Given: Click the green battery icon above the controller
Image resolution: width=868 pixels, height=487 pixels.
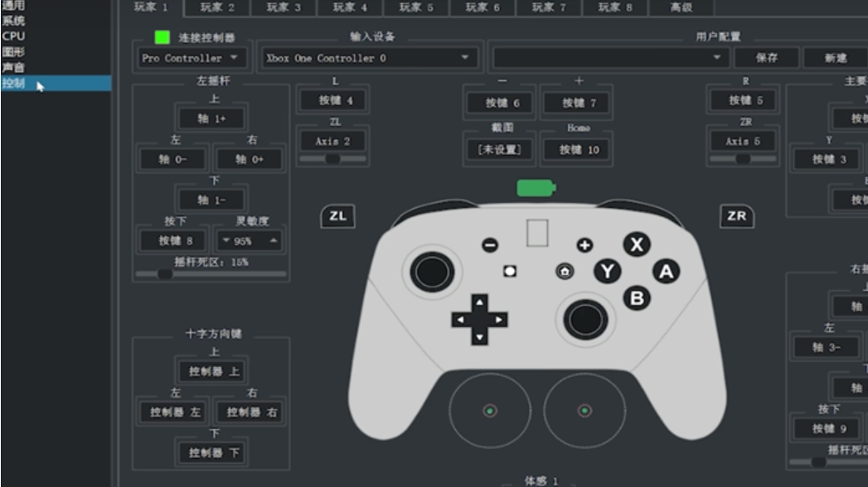Looking at the screenshot, I should tap(535, 187).
